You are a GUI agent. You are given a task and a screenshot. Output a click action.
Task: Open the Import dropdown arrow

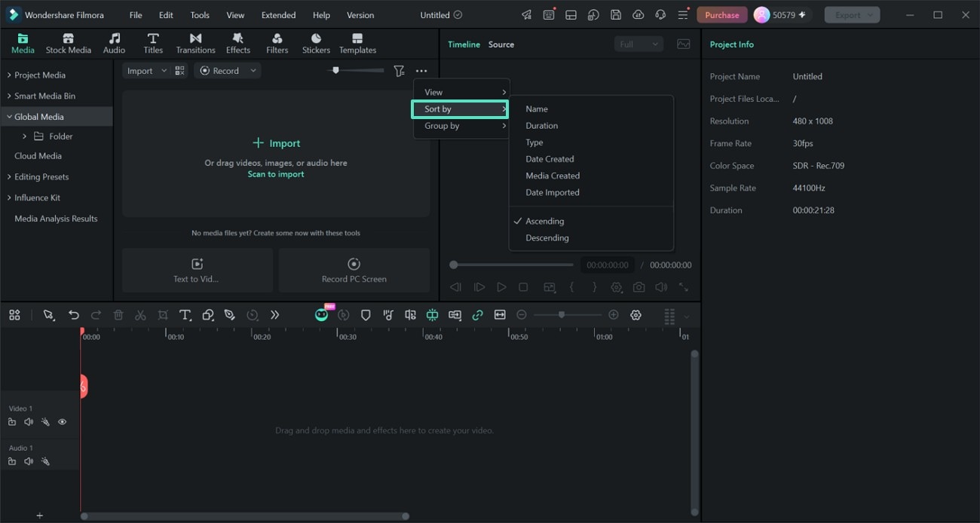[164, 71]
